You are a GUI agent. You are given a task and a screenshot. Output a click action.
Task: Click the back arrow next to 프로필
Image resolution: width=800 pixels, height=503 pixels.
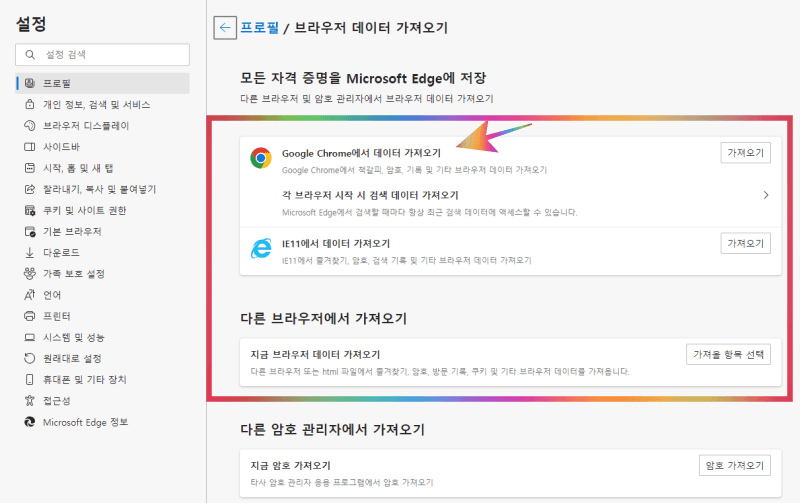pos(225,28)
